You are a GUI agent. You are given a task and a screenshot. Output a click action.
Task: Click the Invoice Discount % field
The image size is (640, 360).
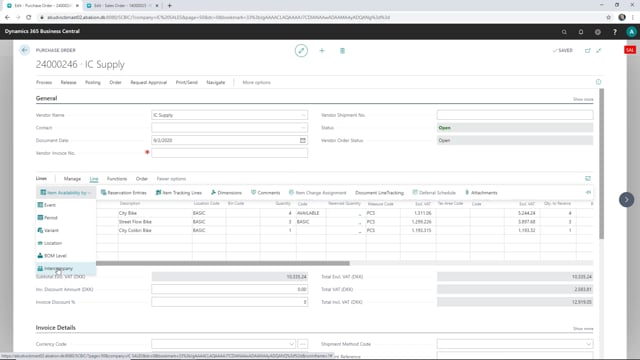pos(229,302)
